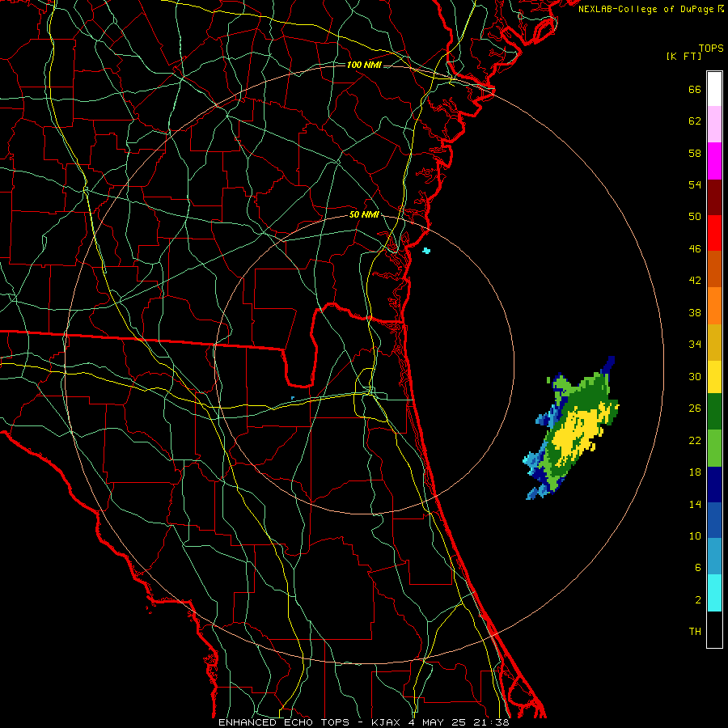Select the burnt orange legend swatch

pos(714,269)
